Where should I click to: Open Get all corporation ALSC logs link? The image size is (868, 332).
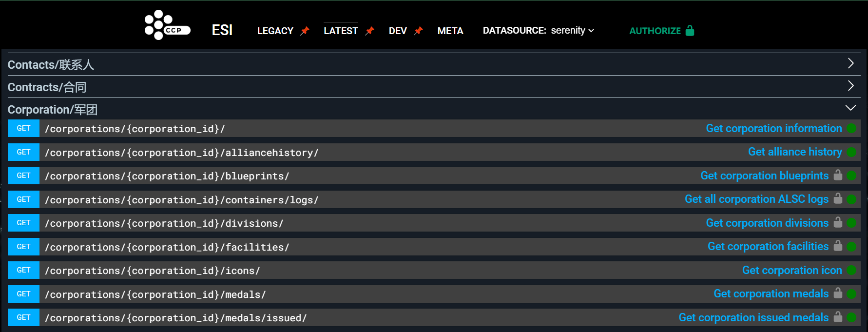(x=756, y=199)
